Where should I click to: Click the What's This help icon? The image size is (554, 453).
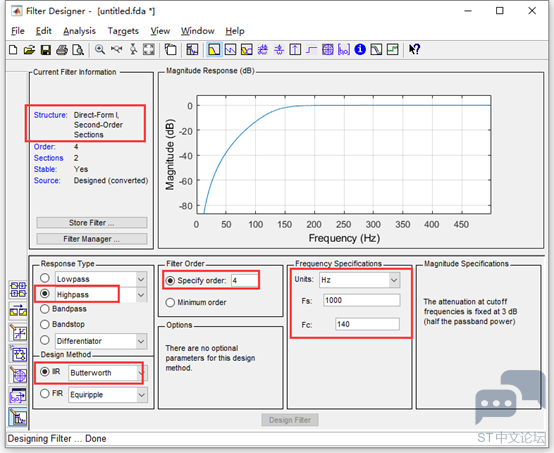pos(414,49)
